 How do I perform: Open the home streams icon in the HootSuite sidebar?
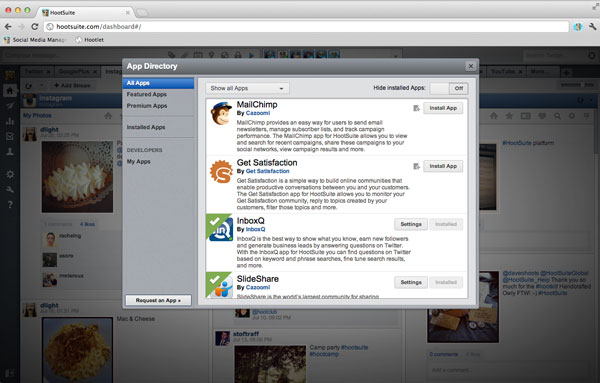tap(10, 91)
